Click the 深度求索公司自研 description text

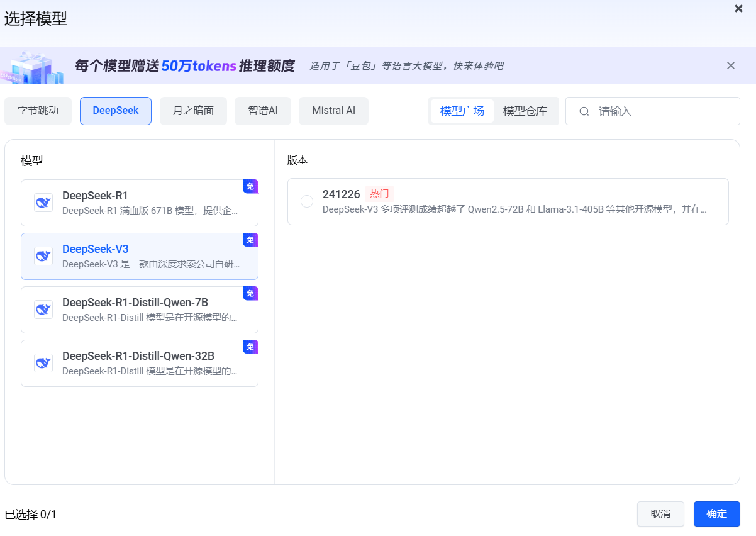[x=150, y=264]
